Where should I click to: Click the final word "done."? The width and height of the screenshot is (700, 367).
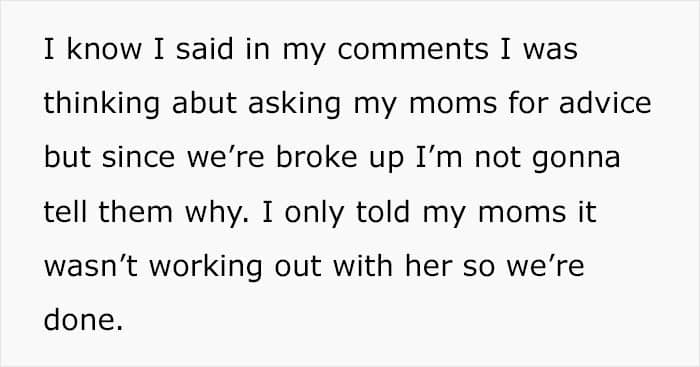83,320
